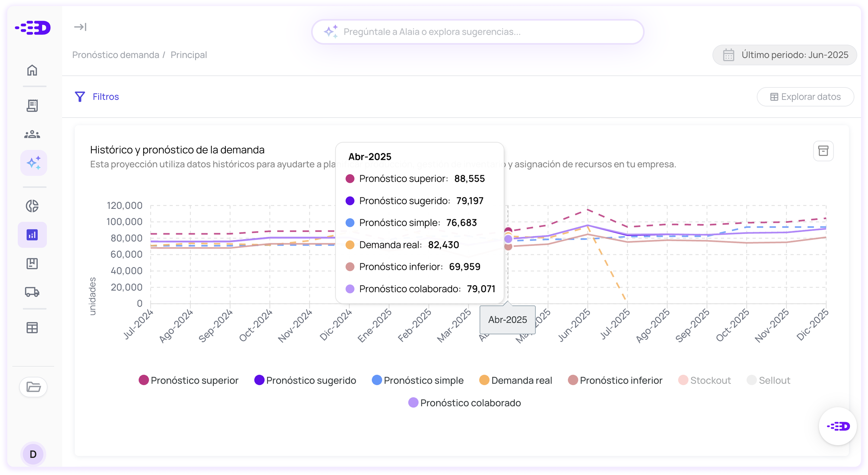Click the Principal breadcrumb

189,55
